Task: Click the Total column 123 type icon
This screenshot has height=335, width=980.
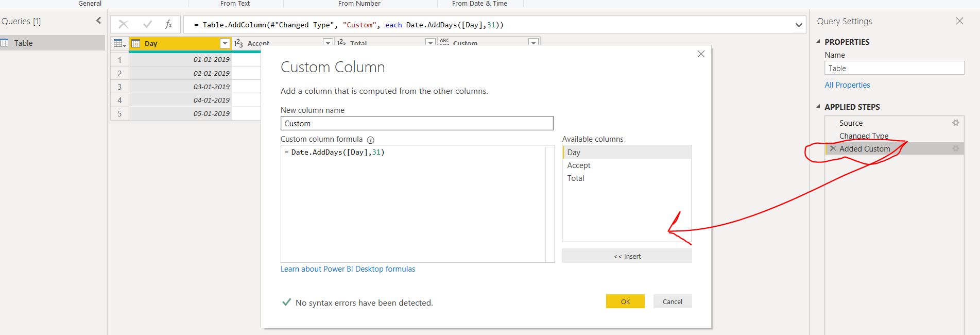Action: pyautogui.click(x=341, y=43)
